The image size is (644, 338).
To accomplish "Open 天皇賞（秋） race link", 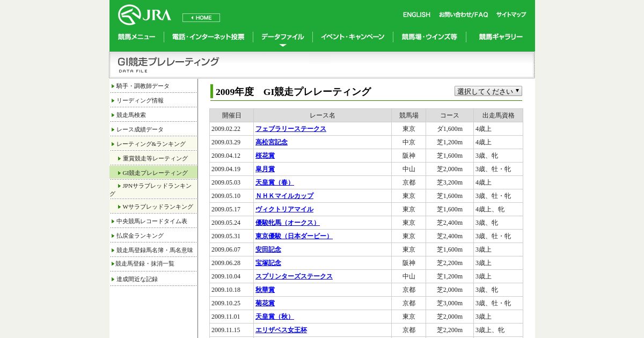I will click(275, 317).
